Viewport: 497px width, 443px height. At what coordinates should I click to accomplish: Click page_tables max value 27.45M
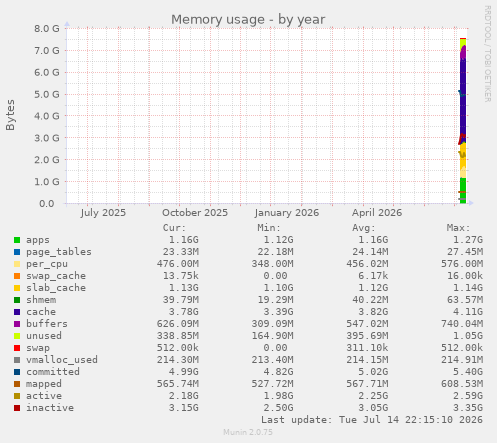pyautogui.click(x=465, y=252)
